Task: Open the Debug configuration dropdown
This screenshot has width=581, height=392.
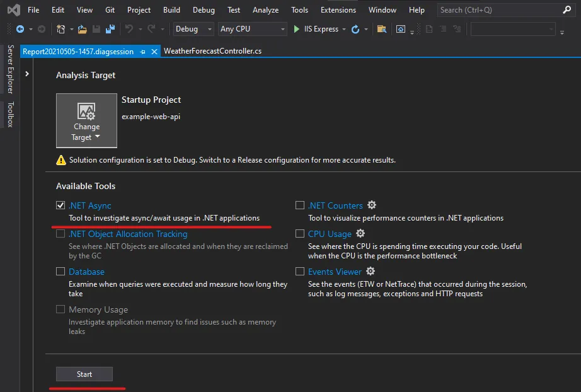Action: click(x=194, y=29)
